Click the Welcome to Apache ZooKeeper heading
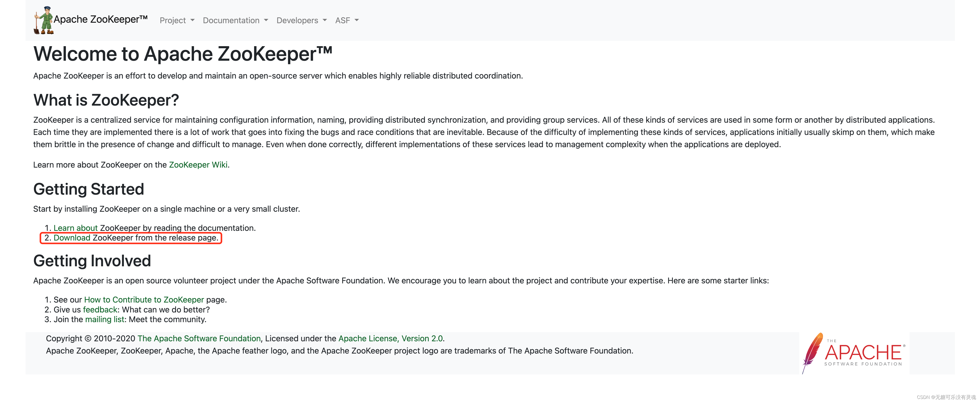Screen dimensions: 980x402 183,54
